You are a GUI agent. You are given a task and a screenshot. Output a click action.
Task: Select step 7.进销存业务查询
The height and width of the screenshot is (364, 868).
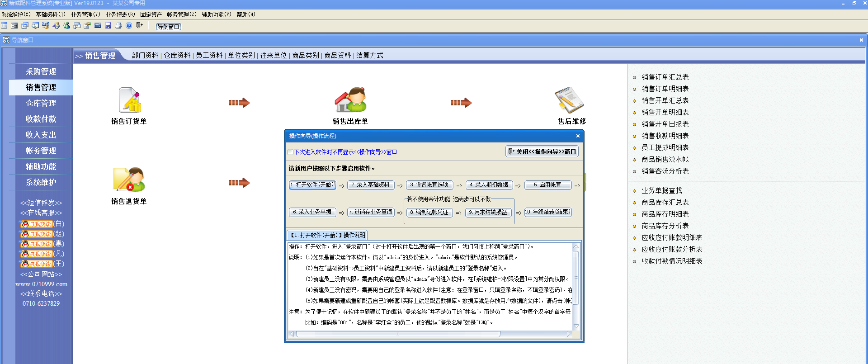pyautogui.click(x=371, y=212)
